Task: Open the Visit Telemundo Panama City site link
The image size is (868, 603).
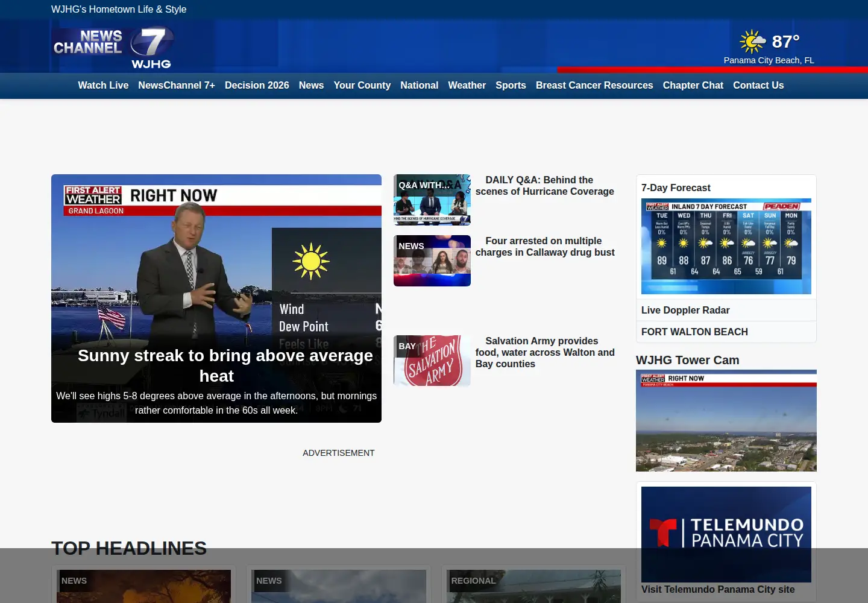Action: (x=718, y=590)
